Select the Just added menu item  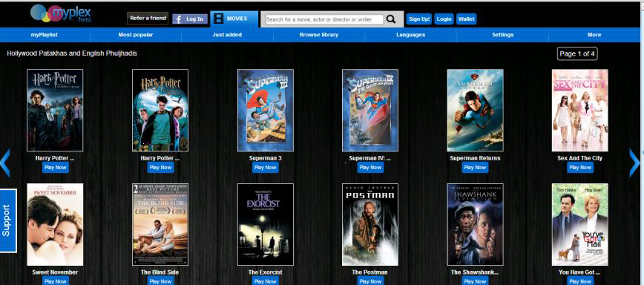[227, 35]
